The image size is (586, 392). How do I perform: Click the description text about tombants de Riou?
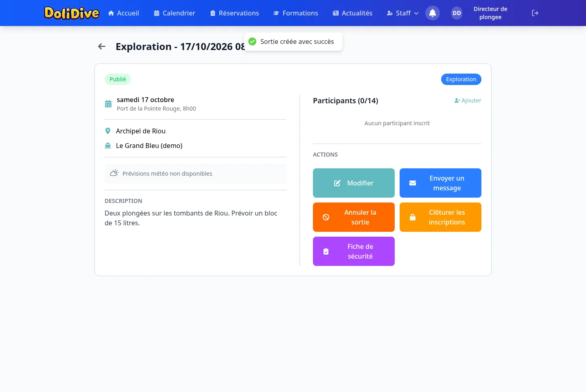tap(191, 218)
